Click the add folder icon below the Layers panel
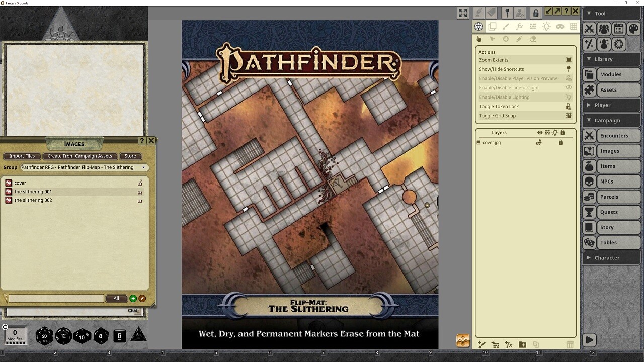Image resolution: width=644 pixels, height=362 pixels. 522,344
